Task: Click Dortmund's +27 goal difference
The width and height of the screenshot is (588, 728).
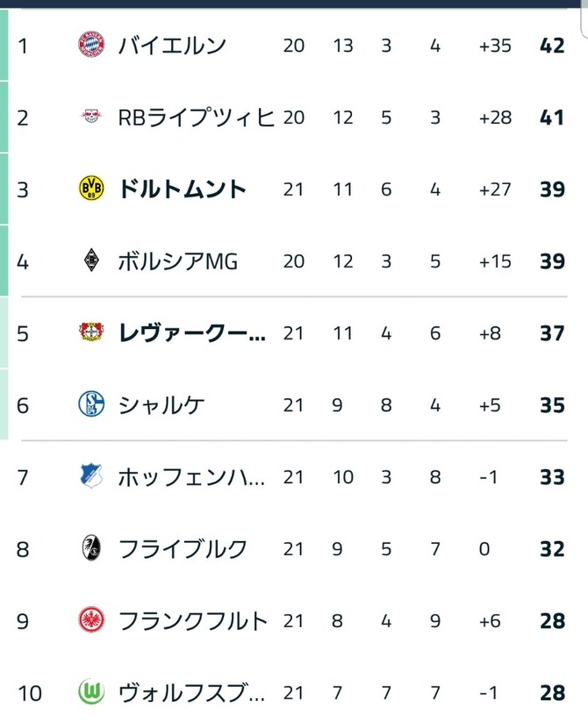Action: tap(495, 189)
